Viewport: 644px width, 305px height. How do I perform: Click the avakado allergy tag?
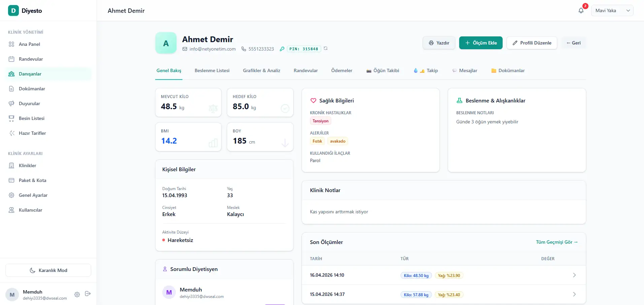click(338, 141)
